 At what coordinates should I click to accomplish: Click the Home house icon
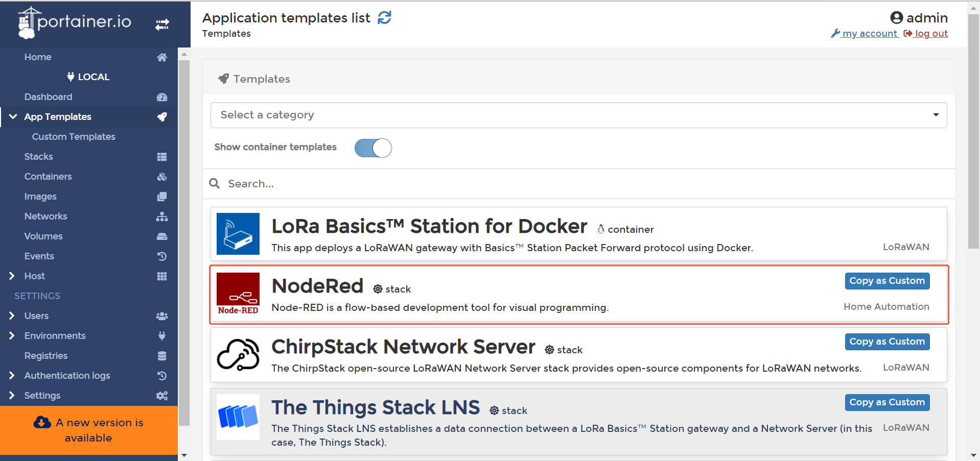tap(162, 57)
